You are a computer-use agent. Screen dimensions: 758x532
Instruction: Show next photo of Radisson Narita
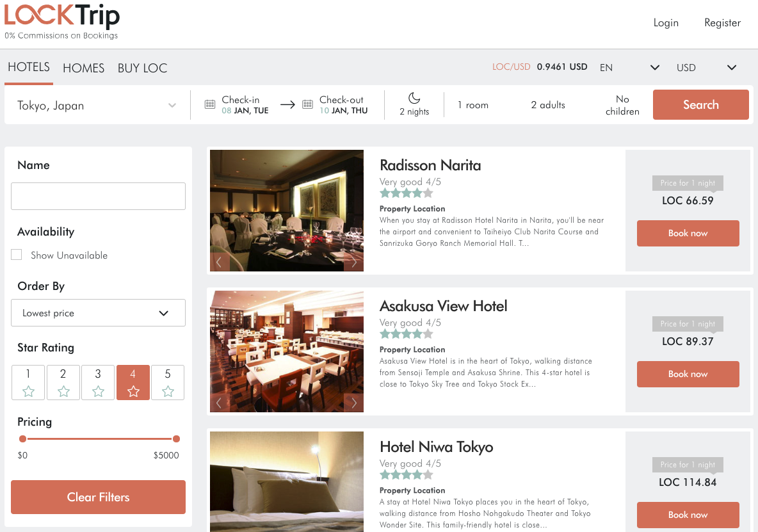354,262
